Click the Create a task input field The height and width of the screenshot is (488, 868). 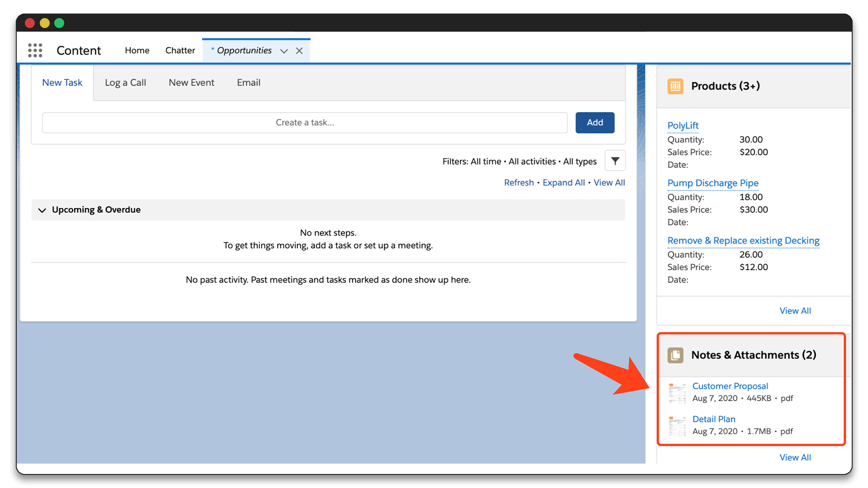pos(305,122)
